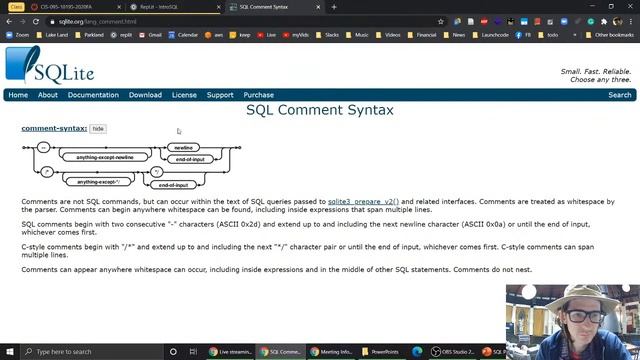
Task: Click the comment-syntax heading link
Action: point(54,128)
